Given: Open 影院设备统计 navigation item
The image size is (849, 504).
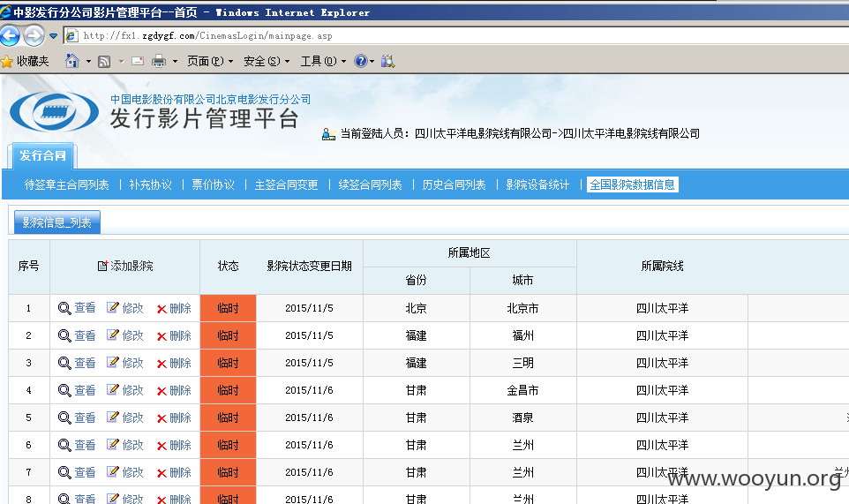Looking at the screenshot, I should [537, 185].
